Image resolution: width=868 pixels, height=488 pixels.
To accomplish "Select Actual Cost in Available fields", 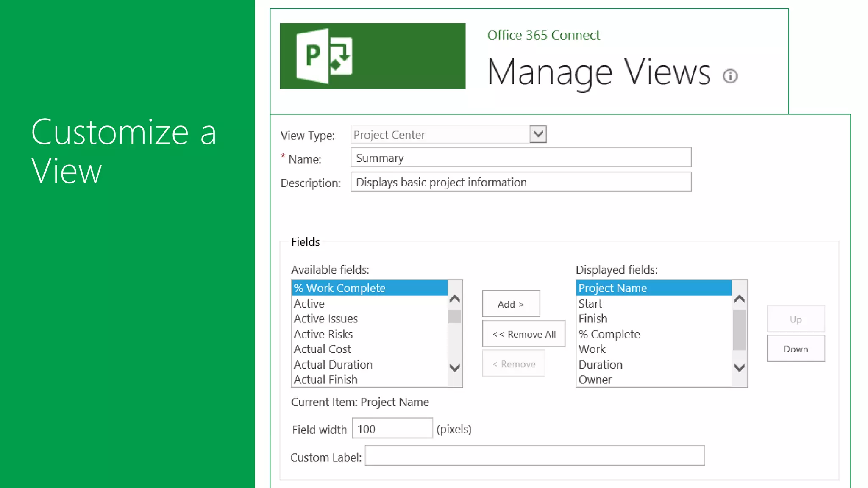I will [x=322, y=349].
